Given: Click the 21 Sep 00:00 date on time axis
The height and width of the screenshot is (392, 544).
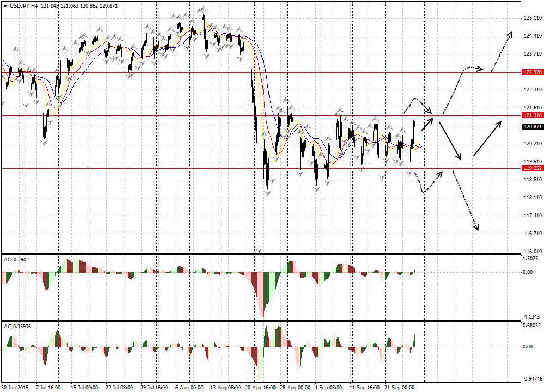Looking at the screenshot, I should pyautogui.click(x=400, y=388).
